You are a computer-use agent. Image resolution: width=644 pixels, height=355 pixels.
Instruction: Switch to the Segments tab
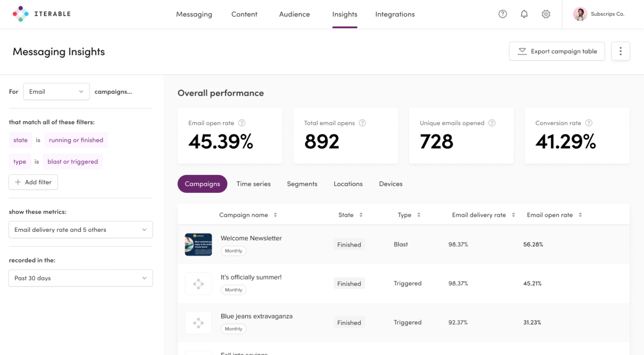point(302,184)
